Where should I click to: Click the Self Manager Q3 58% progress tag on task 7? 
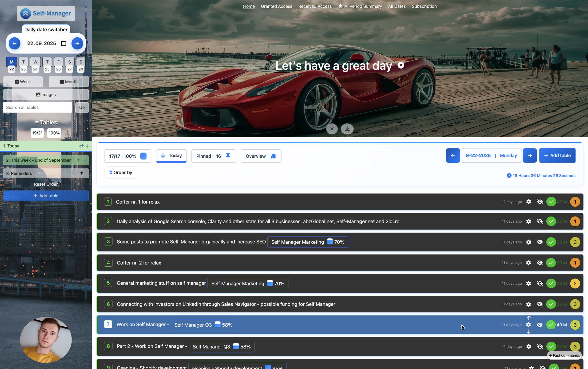point(203,325)
